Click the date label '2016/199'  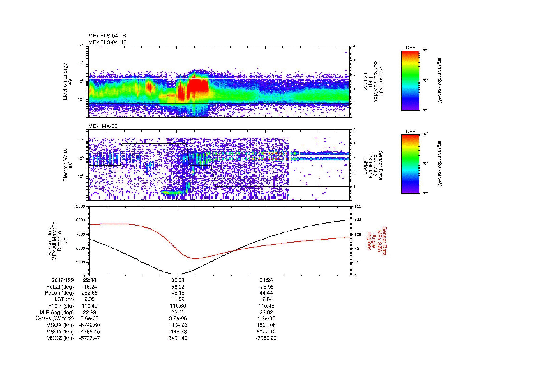[x=63, y=280]
